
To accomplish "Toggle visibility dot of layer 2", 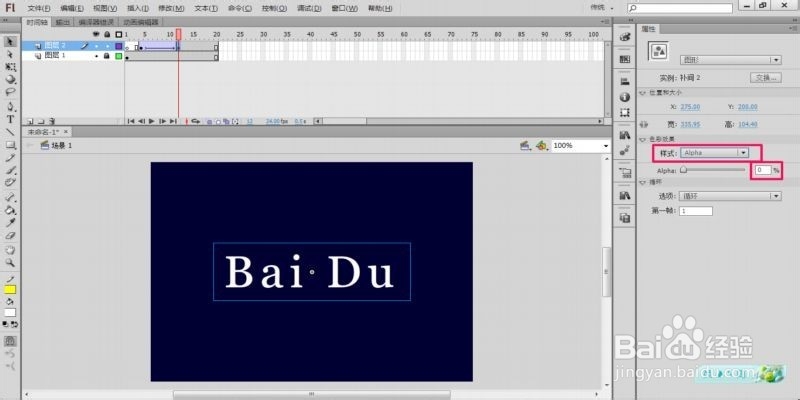I will coord(96,46).
